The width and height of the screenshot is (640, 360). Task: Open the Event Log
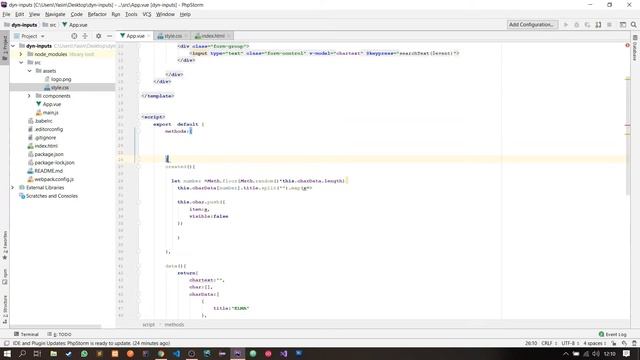[612, 334]
